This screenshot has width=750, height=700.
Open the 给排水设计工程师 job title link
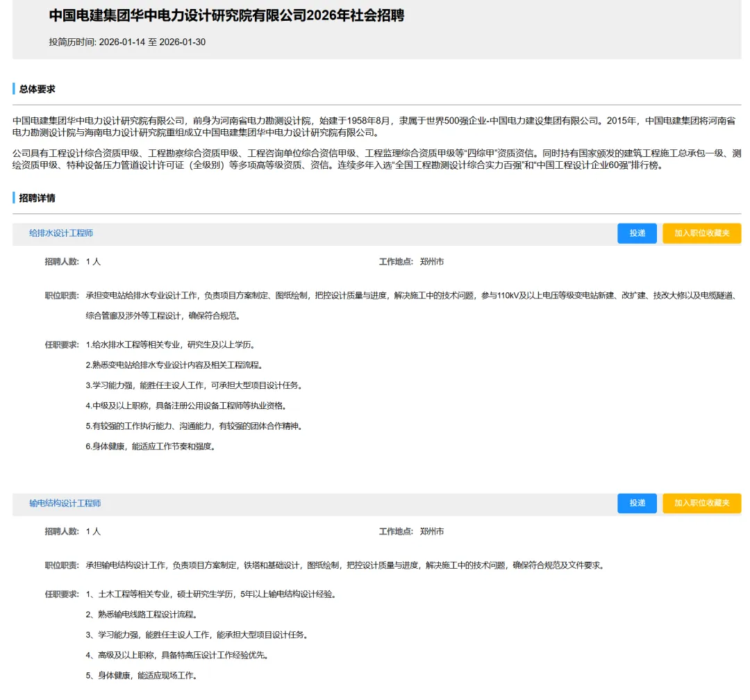pos(60,233)
